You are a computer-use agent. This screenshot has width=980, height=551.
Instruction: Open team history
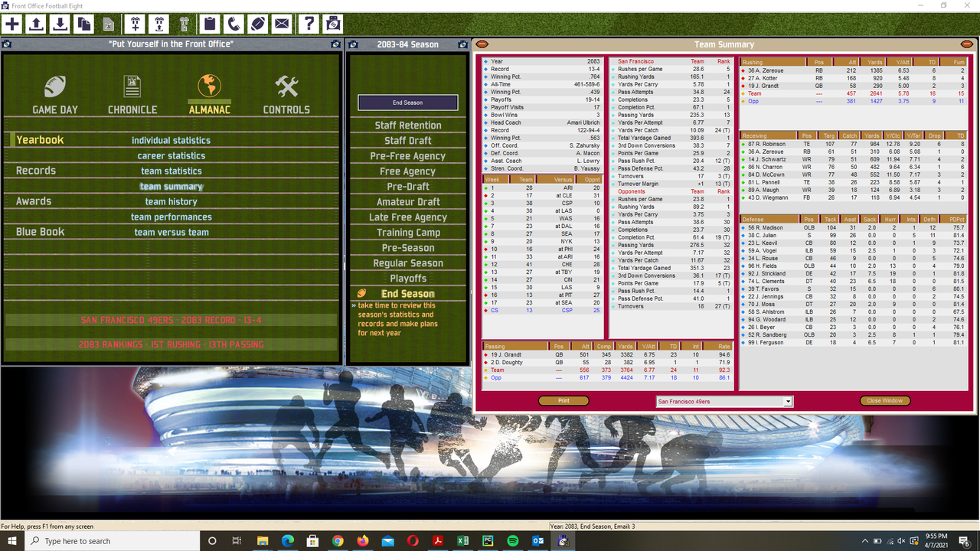[171, 201]
